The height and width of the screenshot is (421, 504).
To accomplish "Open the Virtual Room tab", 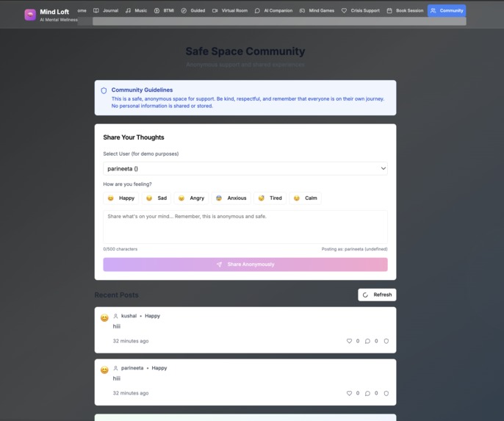I will pyautogui.click(x=230, y=10).
